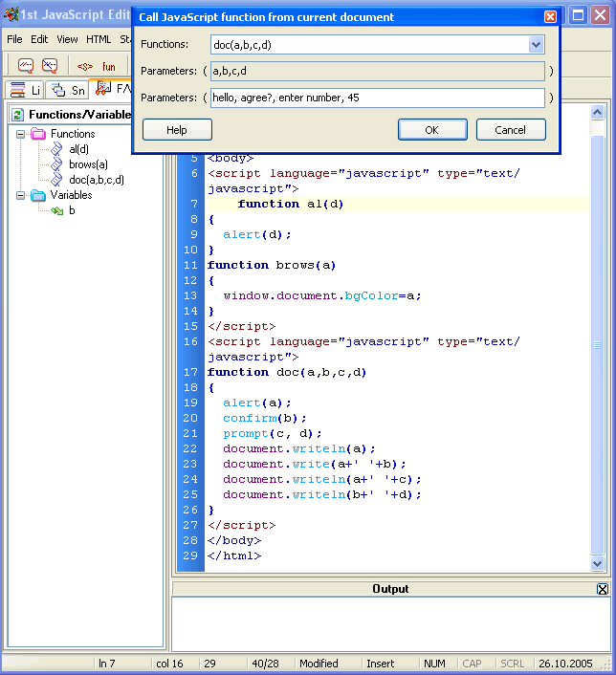Click the 'col 16' status bar entry
Screen dimensions: 616x675
tap(169, 664)
